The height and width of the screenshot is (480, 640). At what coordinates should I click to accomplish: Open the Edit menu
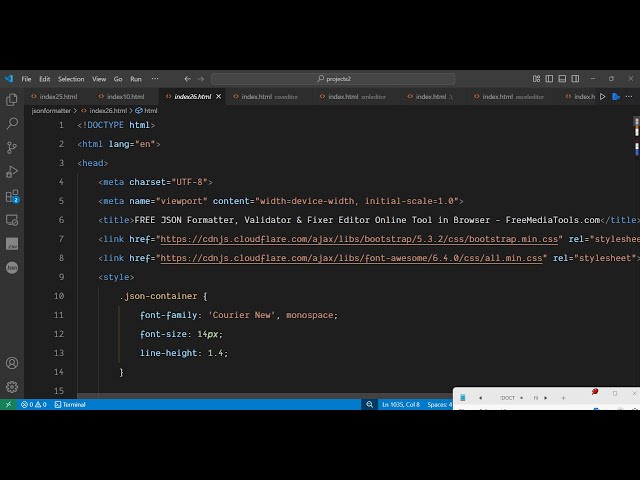click(44, 79)
